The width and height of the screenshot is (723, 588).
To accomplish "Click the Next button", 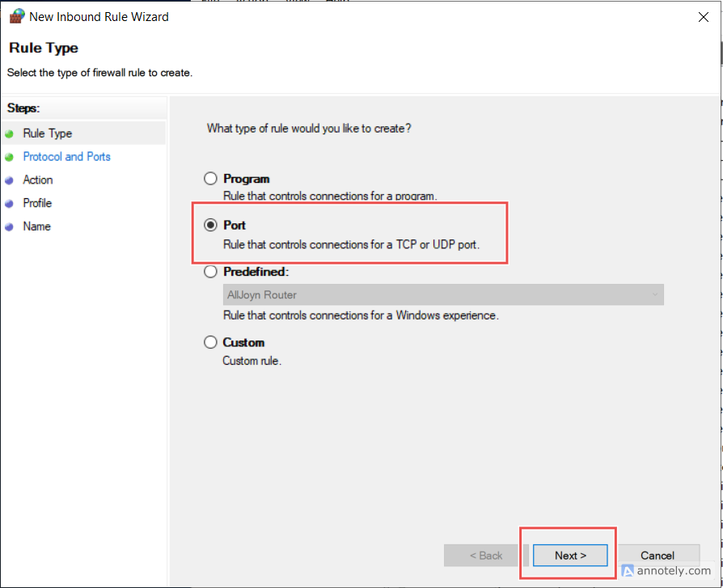I will [570, 556].
